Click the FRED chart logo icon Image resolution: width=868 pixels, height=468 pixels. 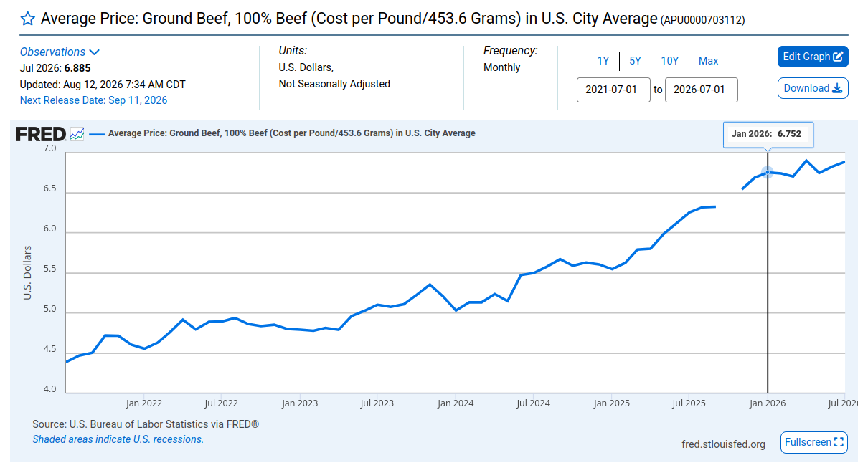click(77, 134)
